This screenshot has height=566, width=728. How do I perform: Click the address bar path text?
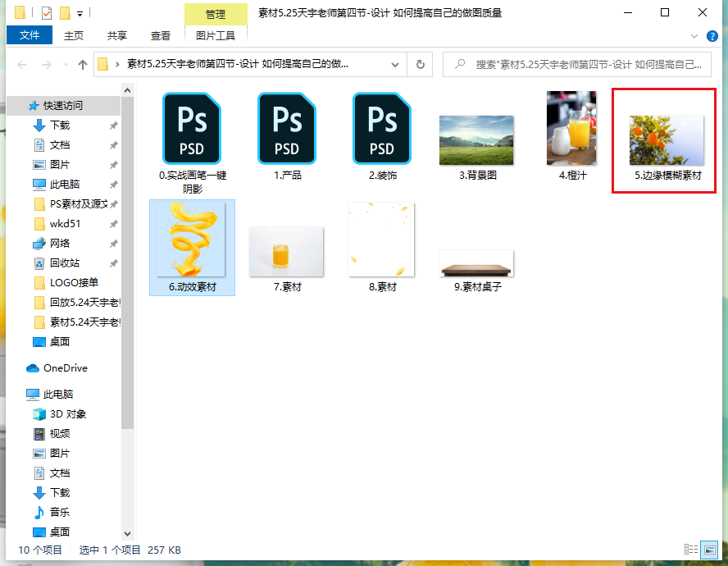click(x=238, y=64)
